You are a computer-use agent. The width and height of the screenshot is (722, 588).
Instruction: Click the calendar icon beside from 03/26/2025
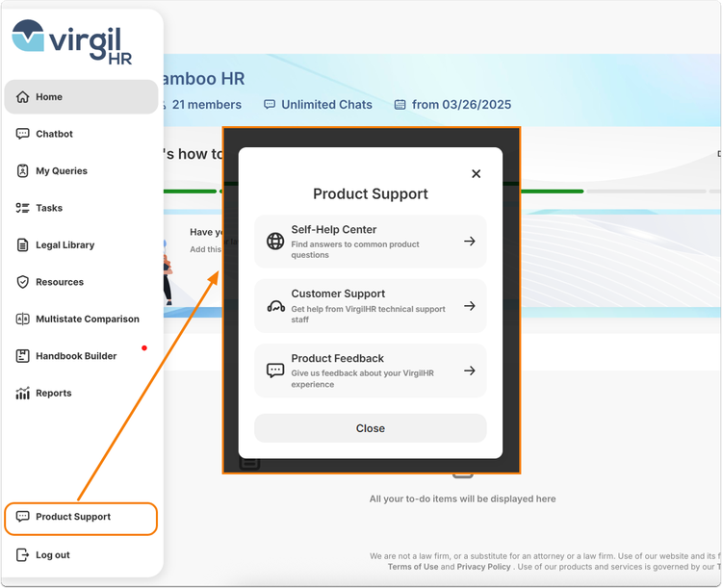(x=400, y=105)
